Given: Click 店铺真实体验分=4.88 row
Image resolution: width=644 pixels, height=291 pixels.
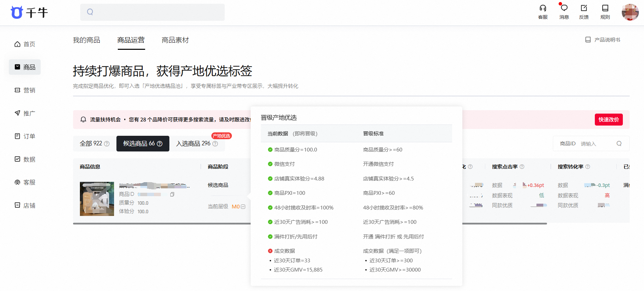Looking at the screenshot, I should click(296, 179).
